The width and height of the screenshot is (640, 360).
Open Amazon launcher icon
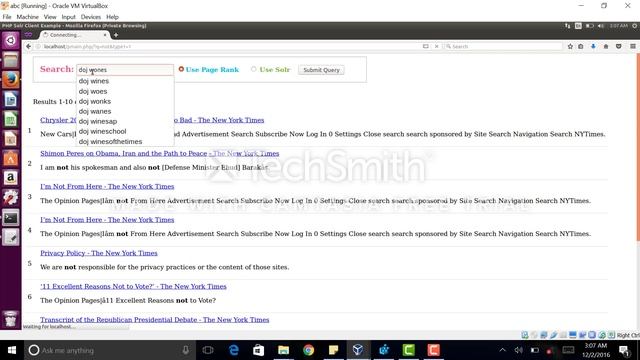pos(11,178)
